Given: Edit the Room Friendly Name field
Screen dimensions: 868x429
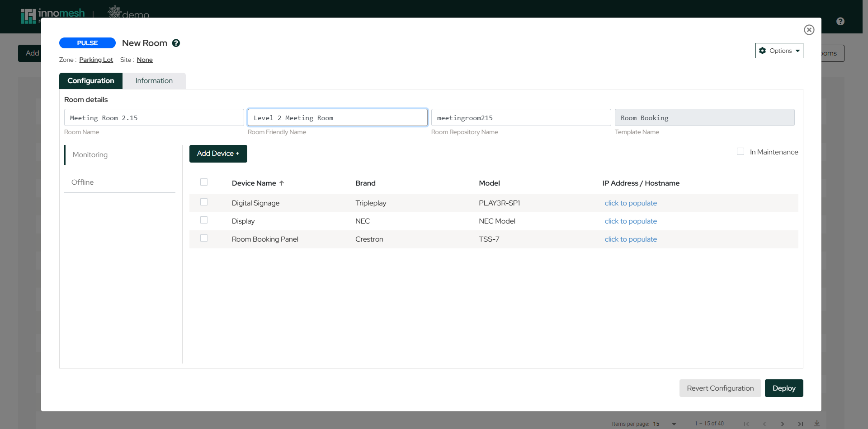Looking at the screenshot, I should click(x=337, y=117).
